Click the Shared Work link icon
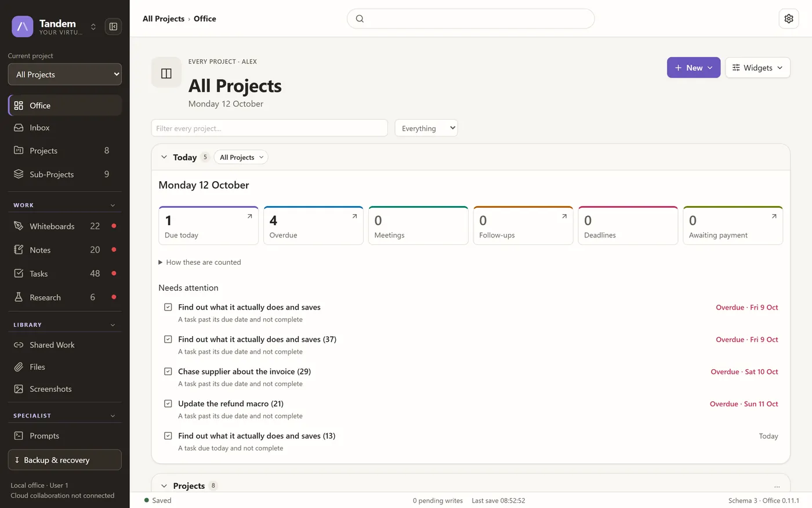This screenshot has width=812, height=508. point(19,345)
